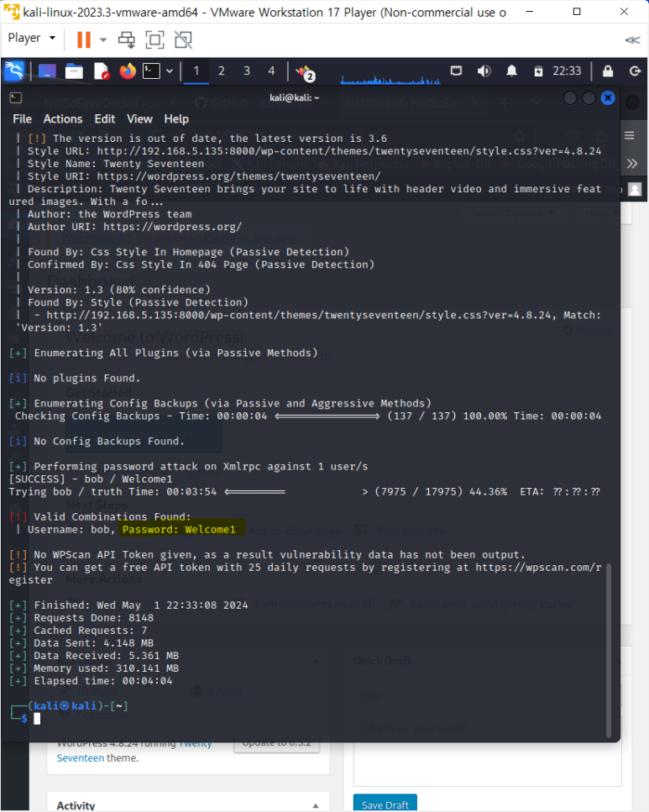The image size is (649, 812).
Task: Click the terminal window title bar icon
Action: point(16,97)
